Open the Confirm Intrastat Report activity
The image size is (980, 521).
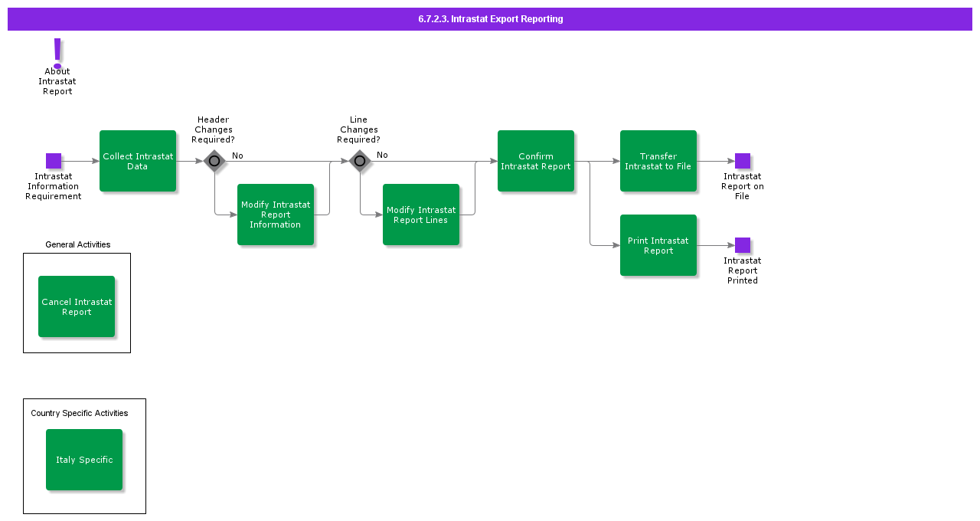tap(536, 161)
